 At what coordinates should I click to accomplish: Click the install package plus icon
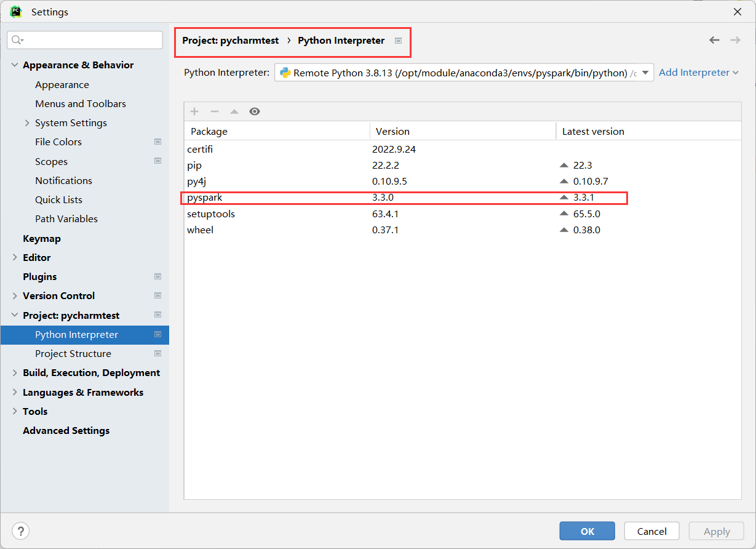point(194,111)
